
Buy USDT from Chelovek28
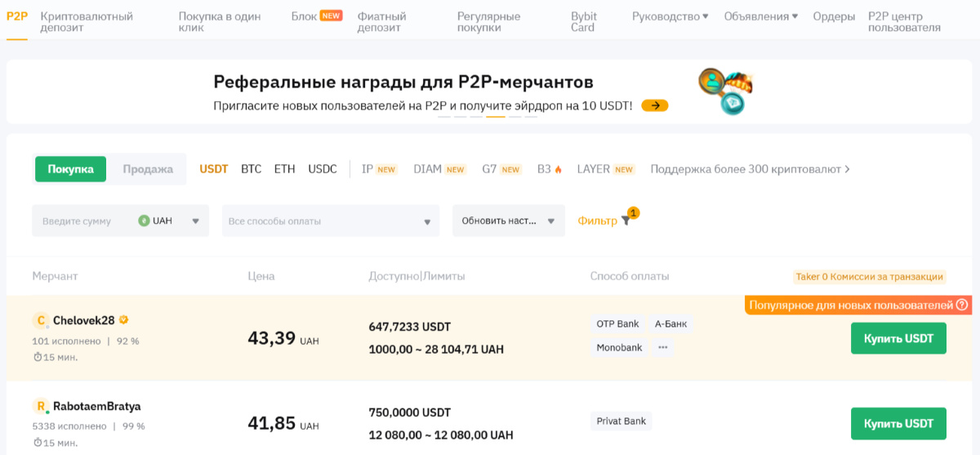tap(898, 338)
